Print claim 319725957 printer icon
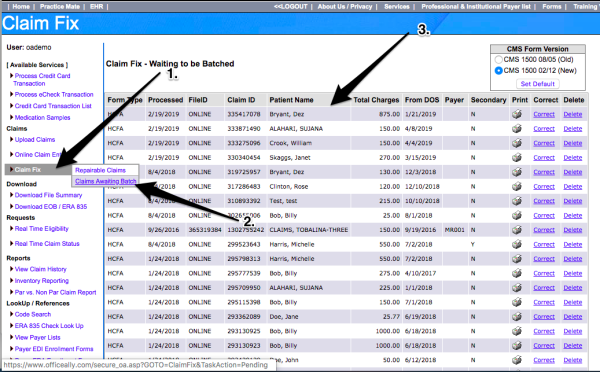Image resolution: width=600 pixels, height=372 pixels. tap(517, 172)
